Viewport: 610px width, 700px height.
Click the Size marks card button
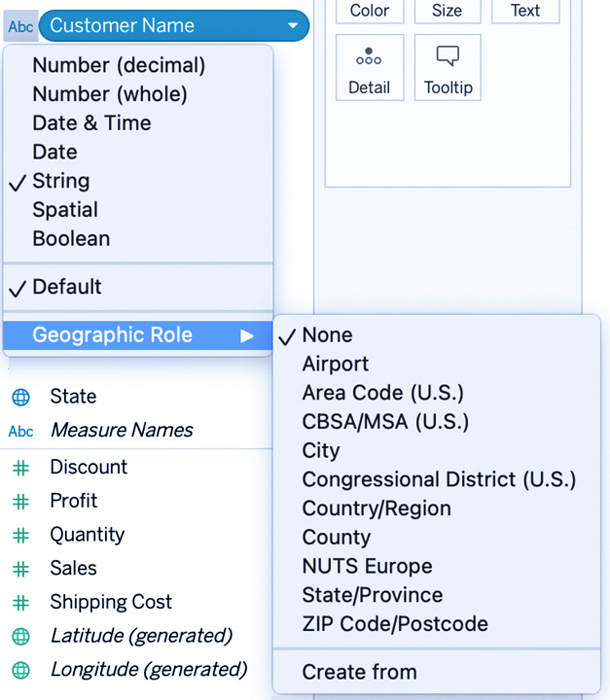(x=448, y=11)
